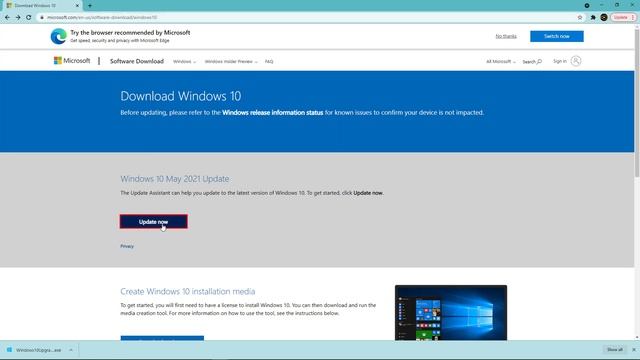This screenshot has width=640, height=360.
Task: Dismiss Edge banner with No thanks
Action: pos(506,36)
